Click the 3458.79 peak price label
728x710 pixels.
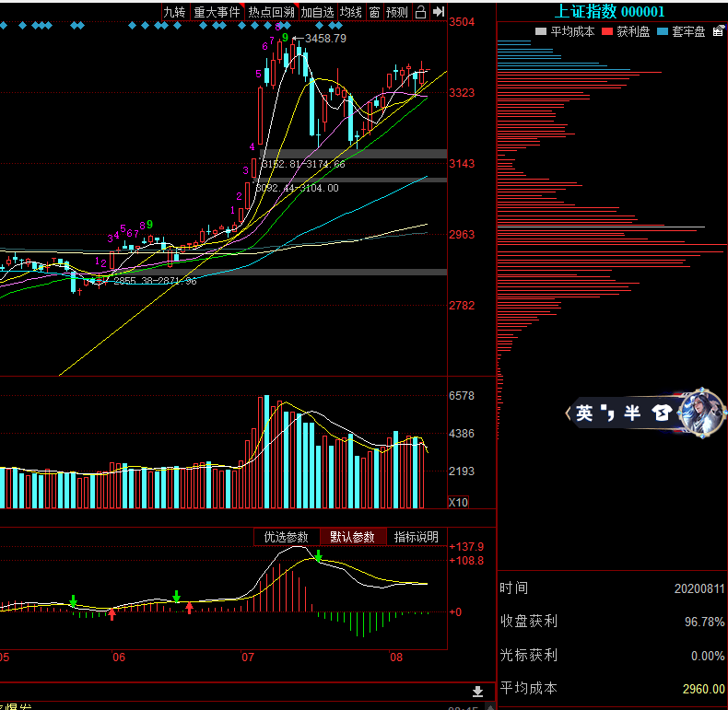click(x=325, y=39)
